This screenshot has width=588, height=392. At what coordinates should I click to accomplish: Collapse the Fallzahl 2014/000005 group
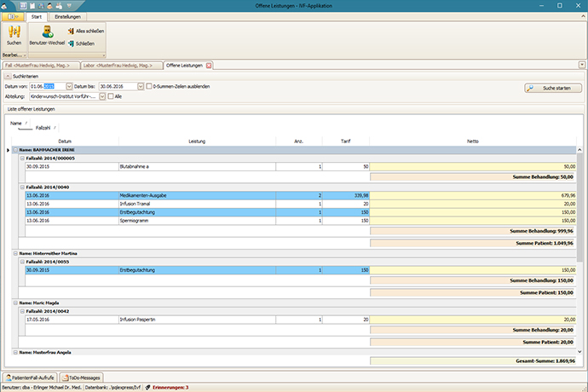tap(22, 159)
